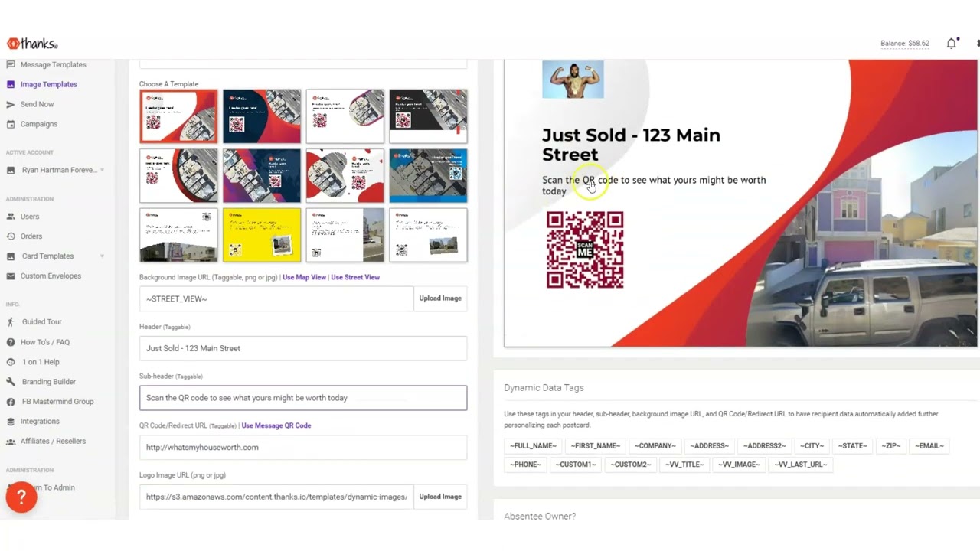Image resolution: width=980 pixels, height=551 pixels.
Task: Insert the ~VV_IMAGE~ tag
Action: 739,465
